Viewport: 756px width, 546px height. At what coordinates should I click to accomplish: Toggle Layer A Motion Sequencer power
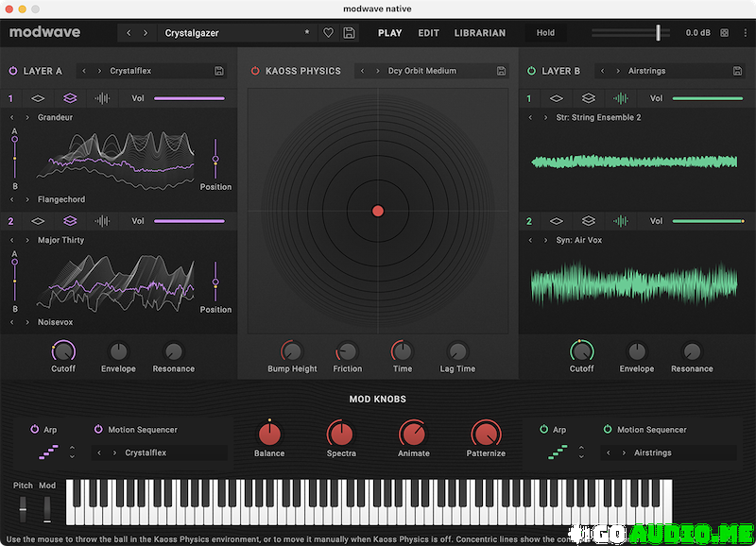pyautogui.click(x=98, y=429)
